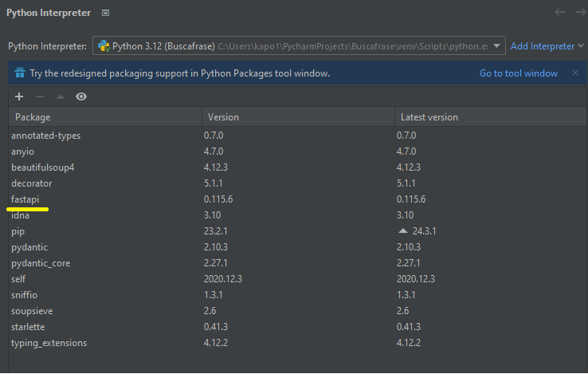Expand Add Interpreter menu
This screenshot has height=374, width=588.
[547, 45]
